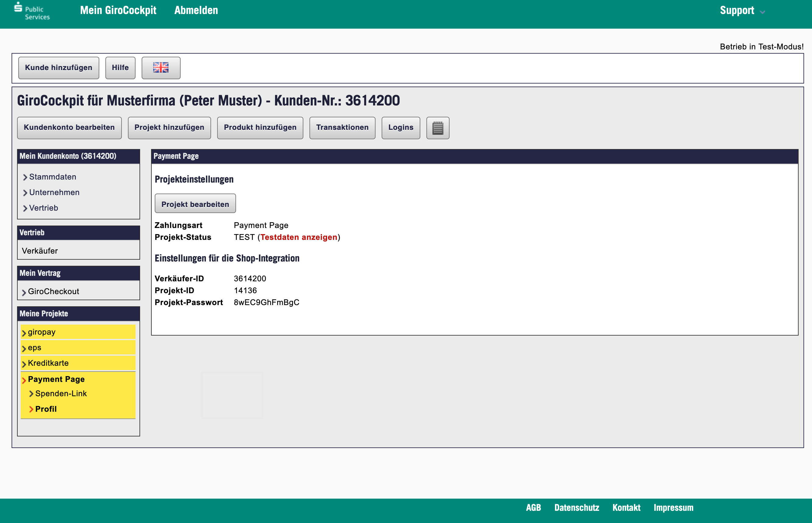Click the Testdaten anzeigen link
Screen dimensions: 812x523
coord(298,237)
